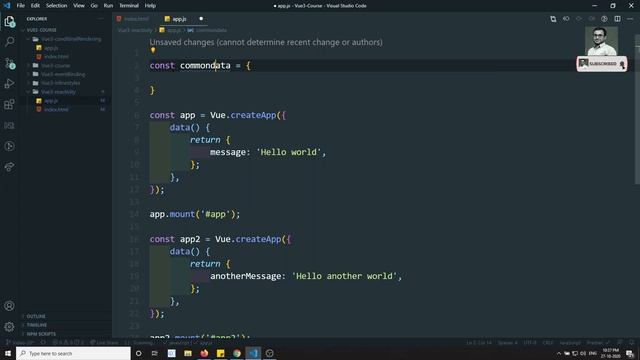Open Explorer panel More Actions ellipsis
Viewport: 640px width, 360px height.
click(100, 19)
